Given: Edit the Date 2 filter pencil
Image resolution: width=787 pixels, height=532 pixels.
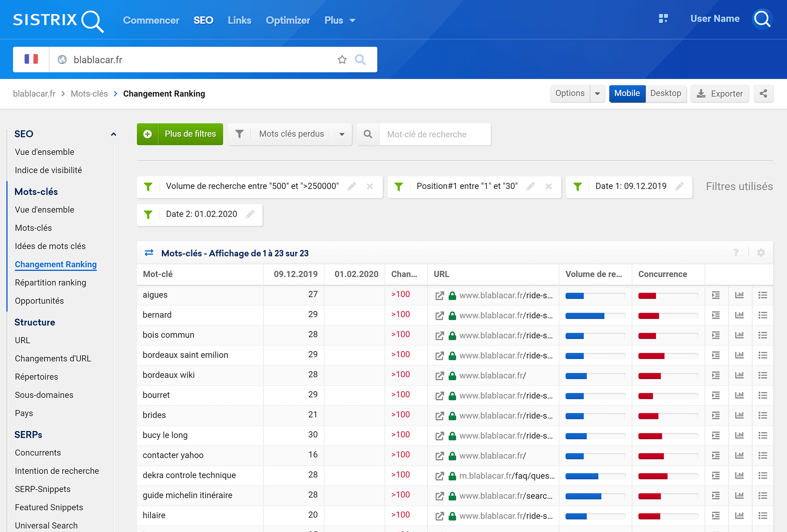Looking at the screenshot, I should pyautogui.click(x=250, y=214).
